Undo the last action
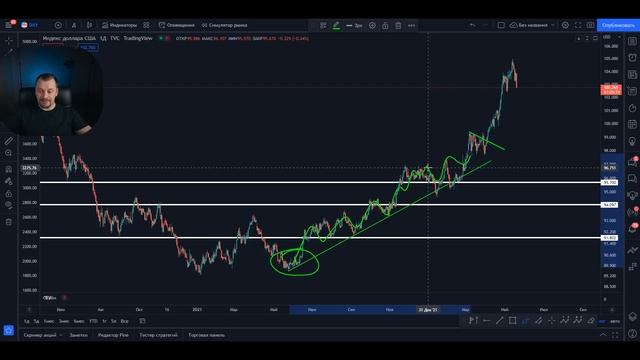The height and width of the screenshot is (360, 640). 472,25
